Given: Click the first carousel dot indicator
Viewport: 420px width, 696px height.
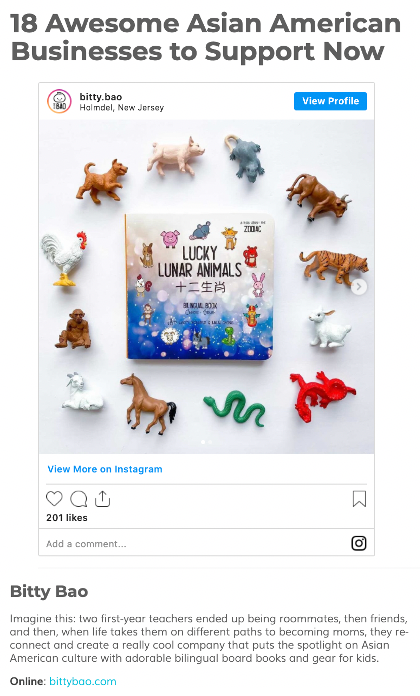Looking at the screenshot, I should [203, 442].
